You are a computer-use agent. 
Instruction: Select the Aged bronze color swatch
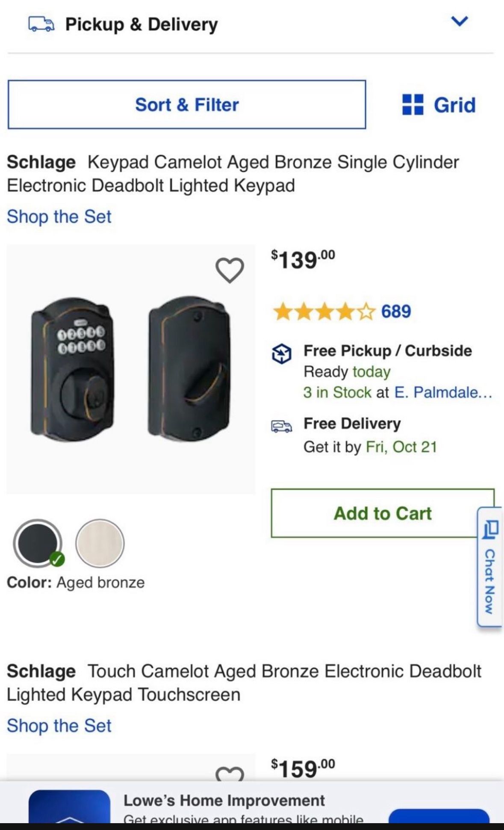38,543
